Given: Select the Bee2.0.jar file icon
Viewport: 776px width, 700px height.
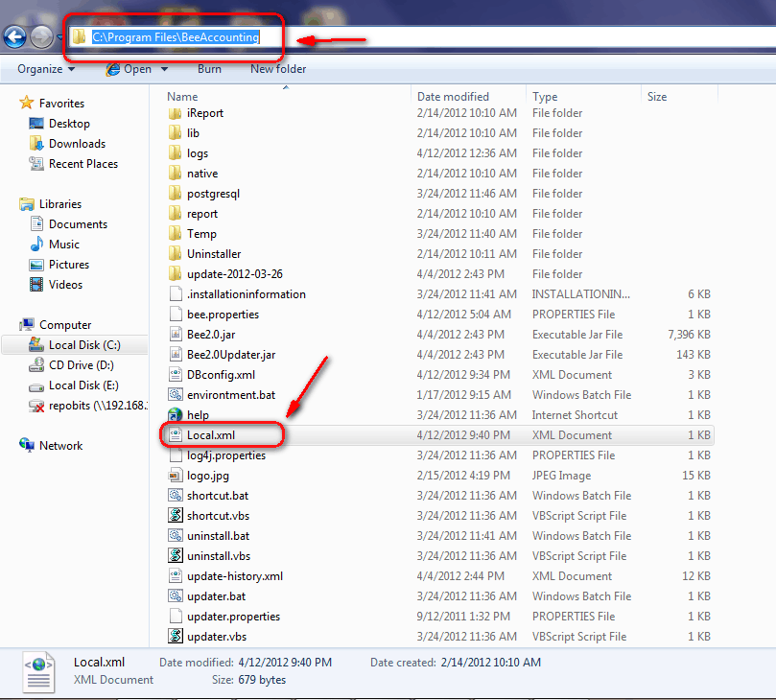Looking at the screenshot, I should (176, 335).
